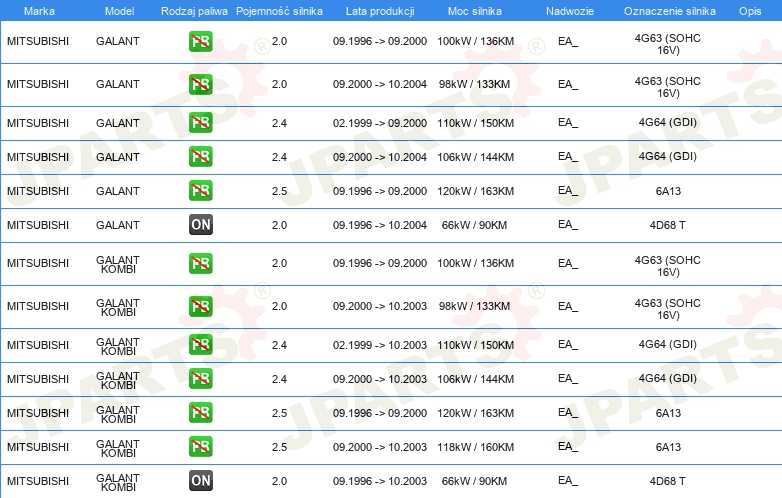Viewport: 782px width, 498px height.
Task: Click ON diesel icon in Galant 66kW row
Action: [x=200, y=225]
